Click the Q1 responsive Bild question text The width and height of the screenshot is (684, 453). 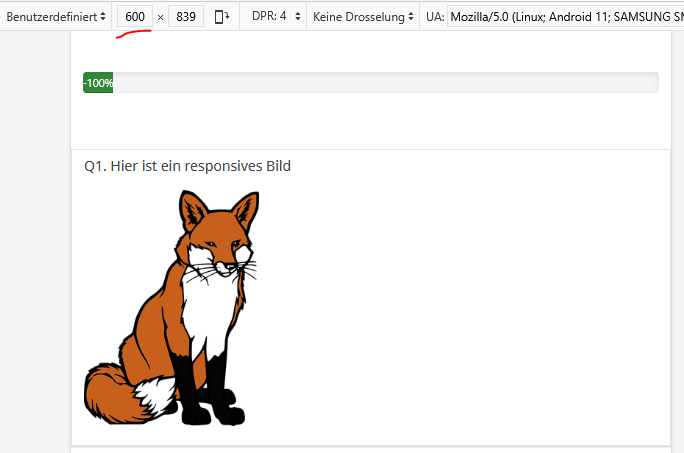point(187,166)
